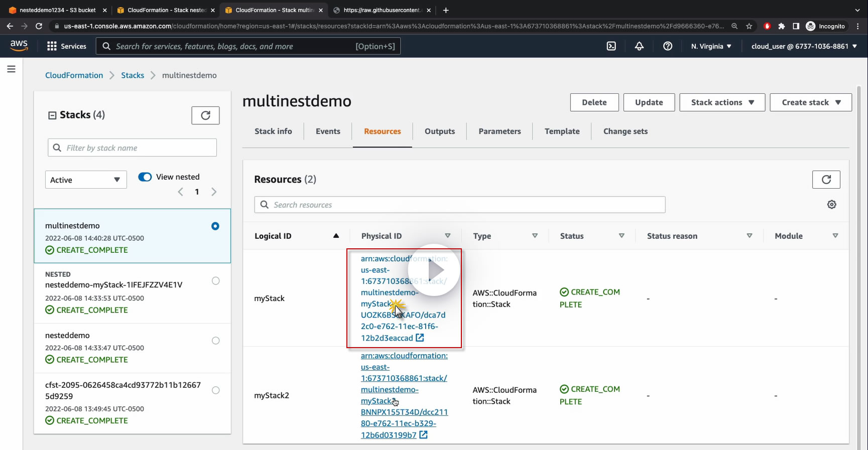Switch to the nesteddemo1234 S3 bucket browser tab
868x450 pixels.
pos(57,10)
